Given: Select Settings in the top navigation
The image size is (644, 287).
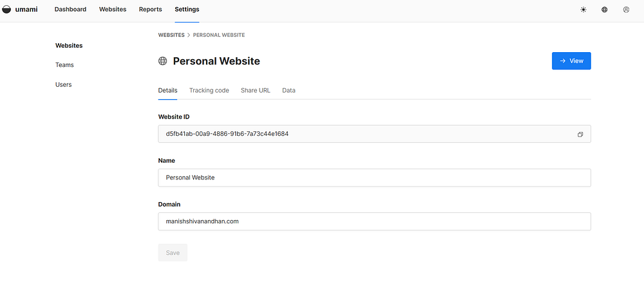Looking at the screenshot, I should click(x=187, y=10).
